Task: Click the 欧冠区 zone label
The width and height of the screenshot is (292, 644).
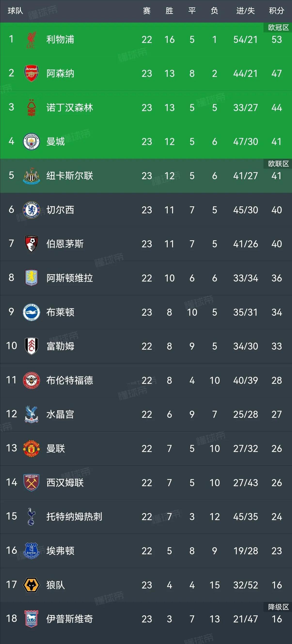Action: tap(278, 27)
